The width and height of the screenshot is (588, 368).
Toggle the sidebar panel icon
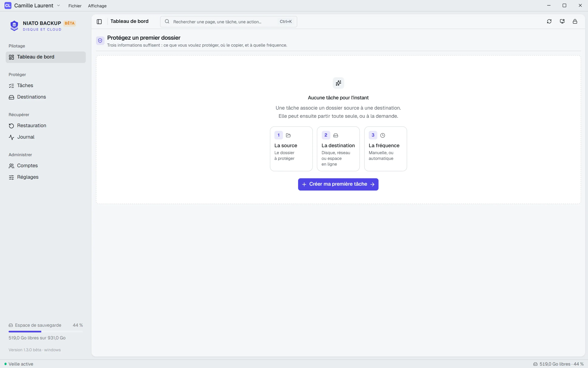click(99, 22)
